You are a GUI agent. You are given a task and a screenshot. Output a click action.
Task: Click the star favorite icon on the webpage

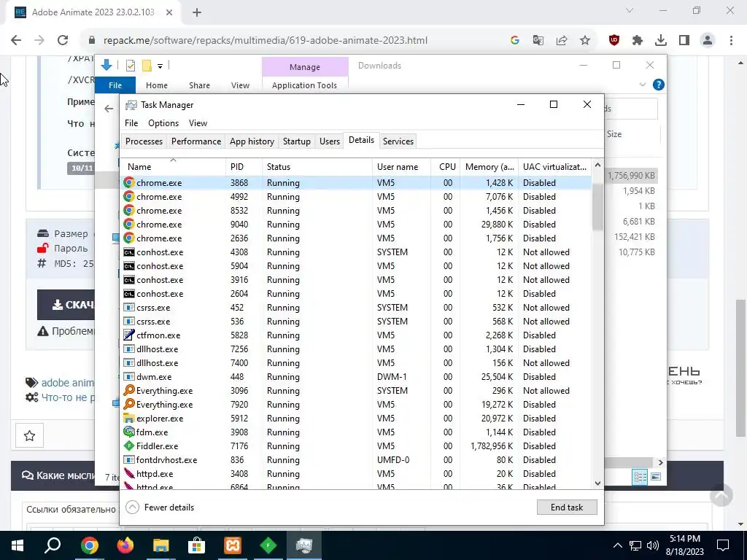coord(29,435)
